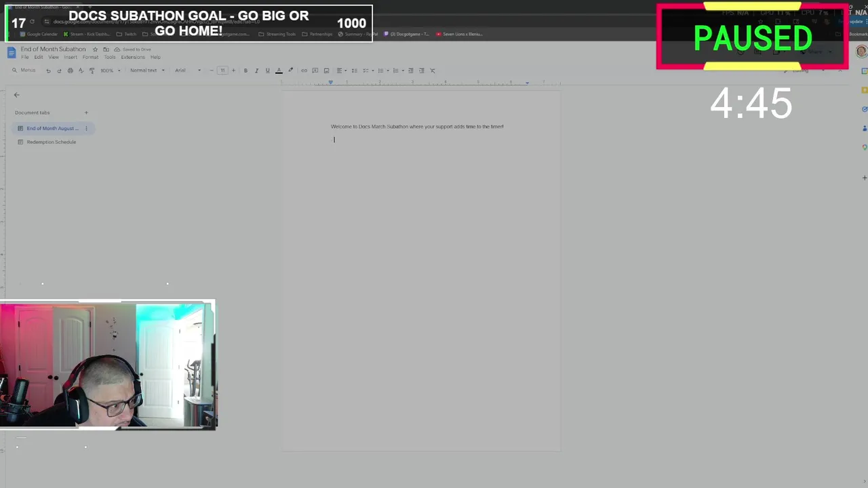
Task: Click the clear formatting icon
Action: click(x=432, y=70)
